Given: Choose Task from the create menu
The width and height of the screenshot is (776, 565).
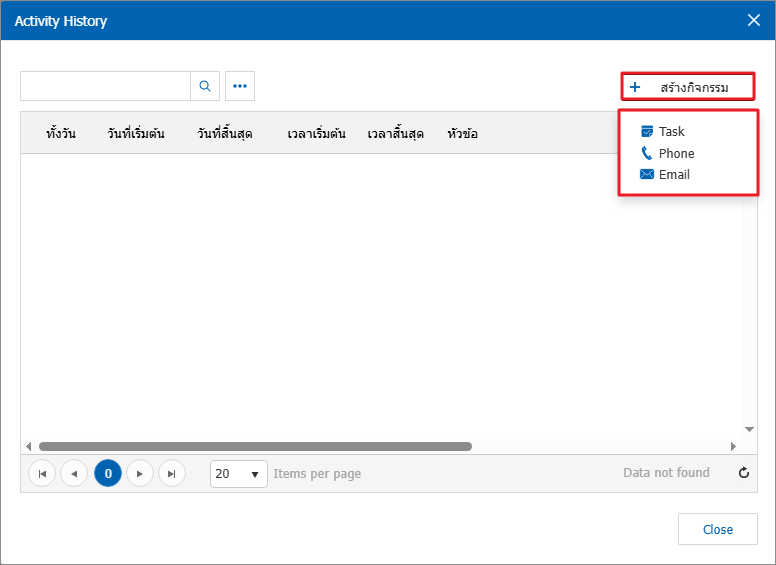Looking at the screenshot, I should [x=671, y=131].
